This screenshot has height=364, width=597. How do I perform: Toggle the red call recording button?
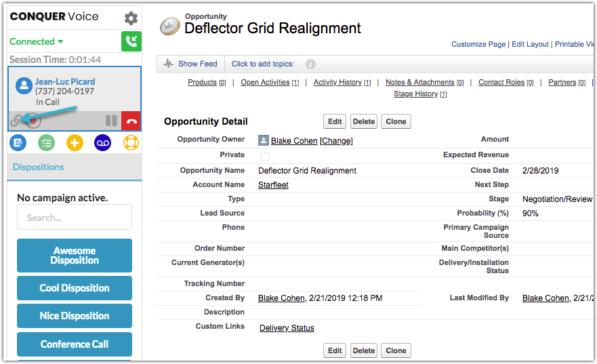[x=33, y=121]
